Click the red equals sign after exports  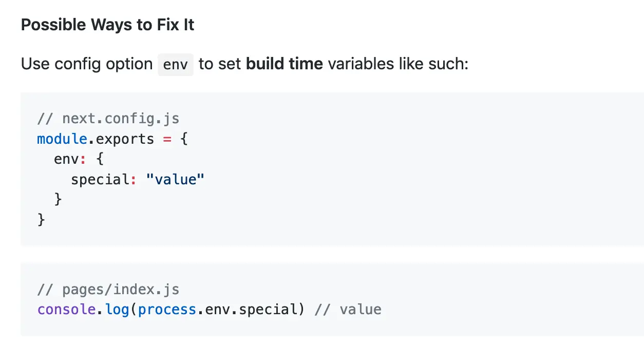tap(167, 139)
